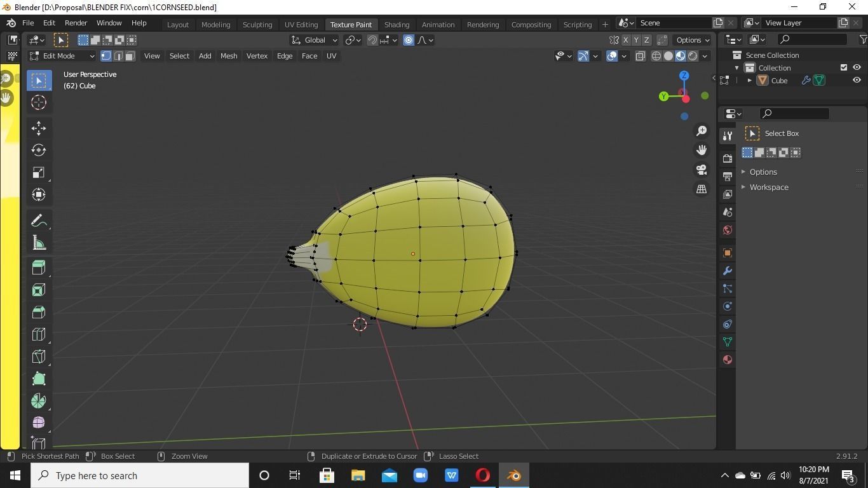
Task: Activate the Transform tool
Action: 39,195
